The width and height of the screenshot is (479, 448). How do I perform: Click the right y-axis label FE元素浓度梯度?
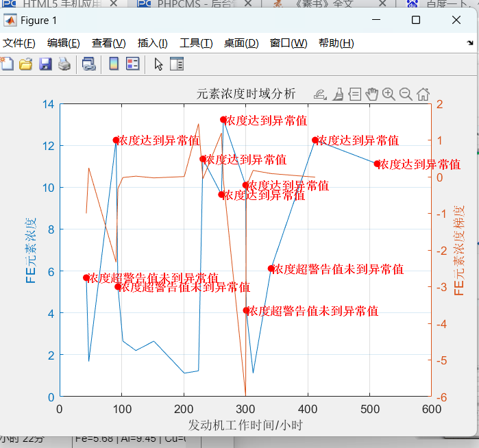(x=459, y=251)
